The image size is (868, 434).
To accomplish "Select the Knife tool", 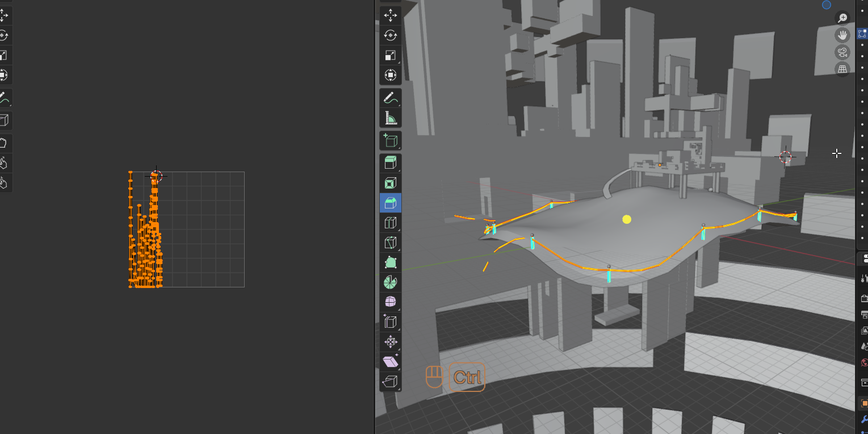I will (391, 243).
